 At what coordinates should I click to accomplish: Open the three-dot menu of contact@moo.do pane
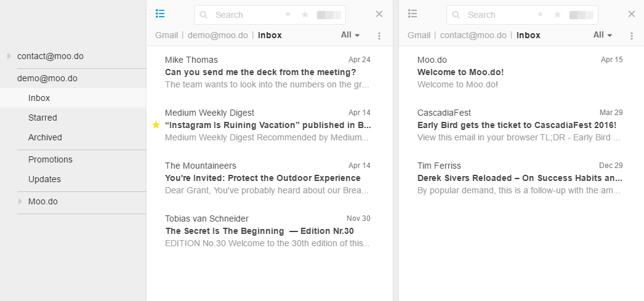tap(632, 36)
